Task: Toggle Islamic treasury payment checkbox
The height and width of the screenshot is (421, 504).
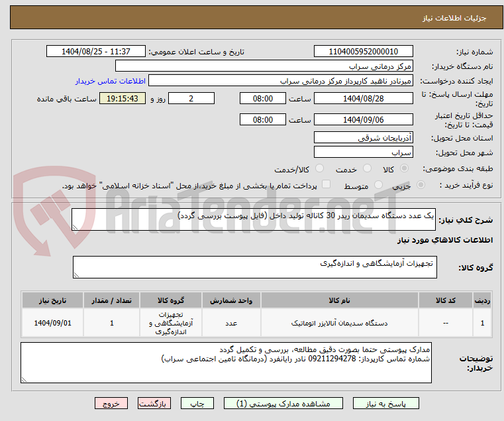Action: tap(326, 184)
